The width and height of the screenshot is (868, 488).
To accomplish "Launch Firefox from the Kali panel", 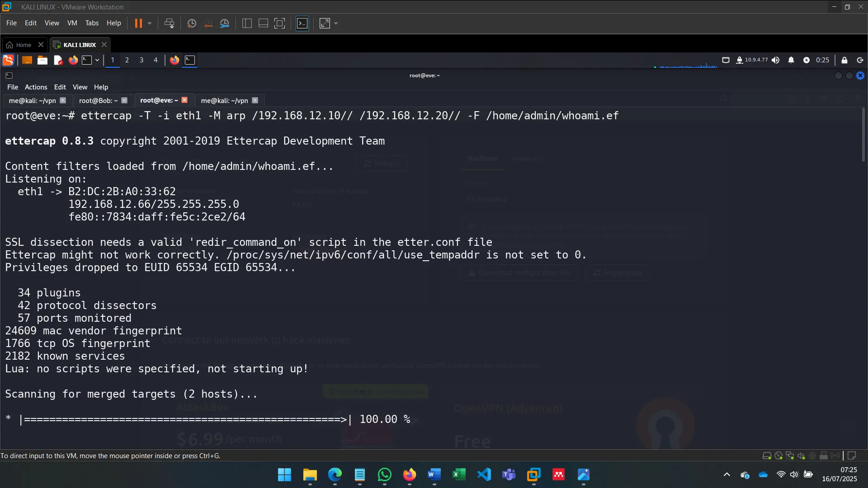I will [73, 60].
